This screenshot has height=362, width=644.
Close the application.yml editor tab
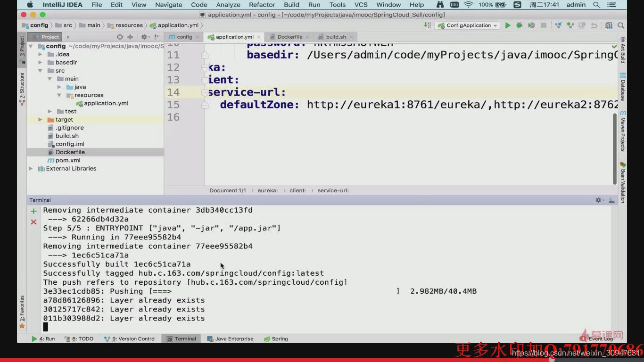[x=258, y=37]
